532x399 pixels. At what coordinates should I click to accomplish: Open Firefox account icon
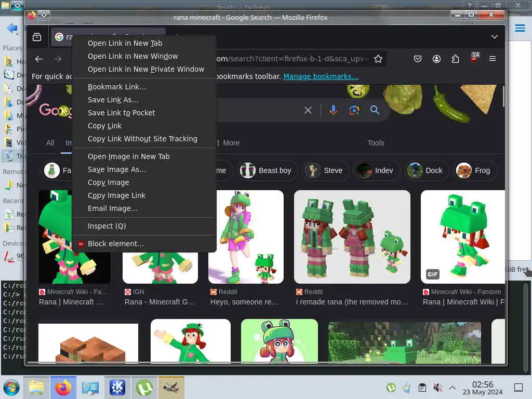click(x=436, y=59)
